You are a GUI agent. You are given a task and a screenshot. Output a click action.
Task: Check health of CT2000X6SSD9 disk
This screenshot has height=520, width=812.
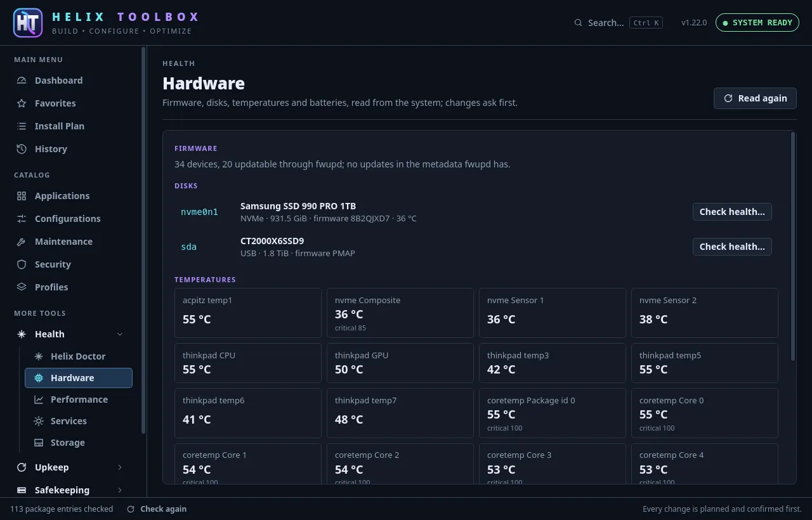pos(732,247)
